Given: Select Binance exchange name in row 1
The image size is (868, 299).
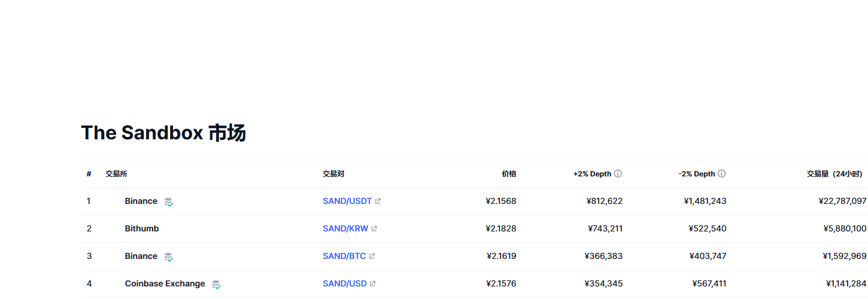Looking at the screenshot, I should (141, 202).
